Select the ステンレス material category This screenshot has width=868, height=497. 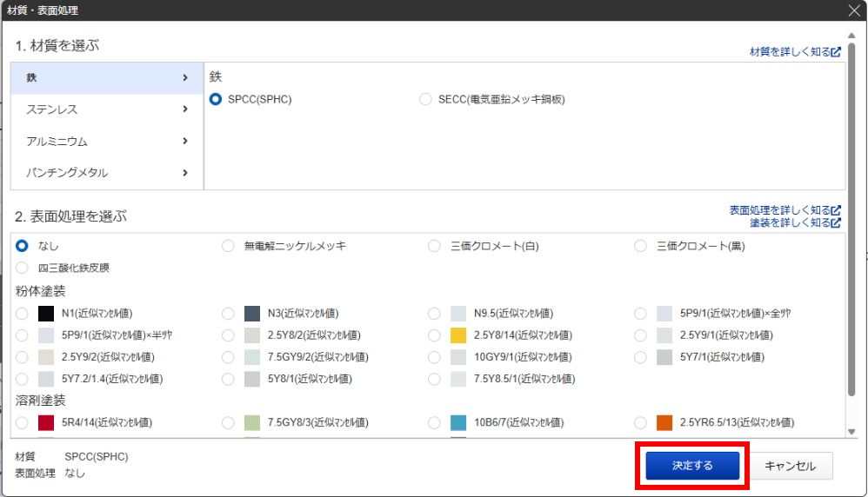[x=107, y=109]
